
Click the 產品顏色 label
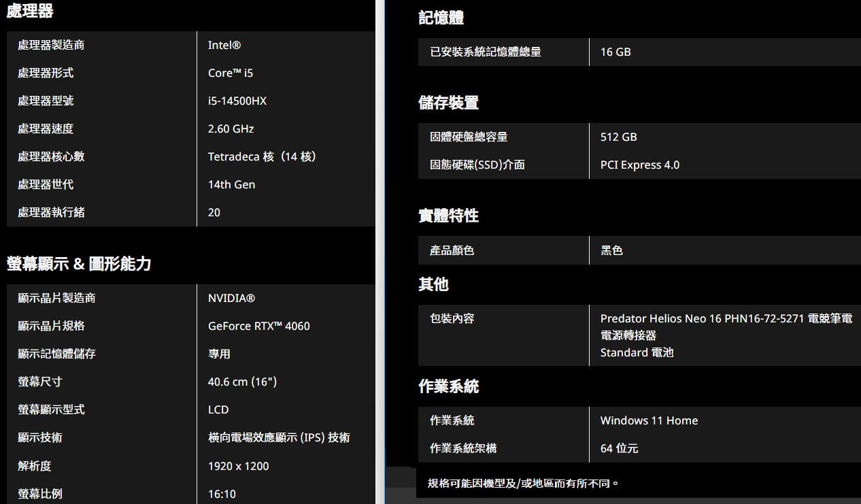[x=452, y=250]
